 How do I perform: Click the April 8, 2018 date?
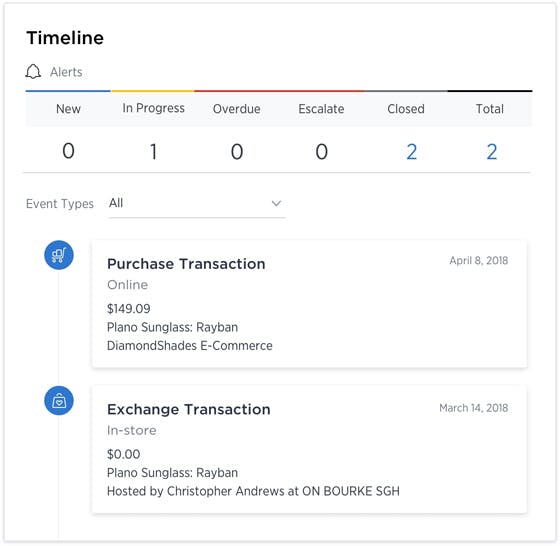pos(479,261)
